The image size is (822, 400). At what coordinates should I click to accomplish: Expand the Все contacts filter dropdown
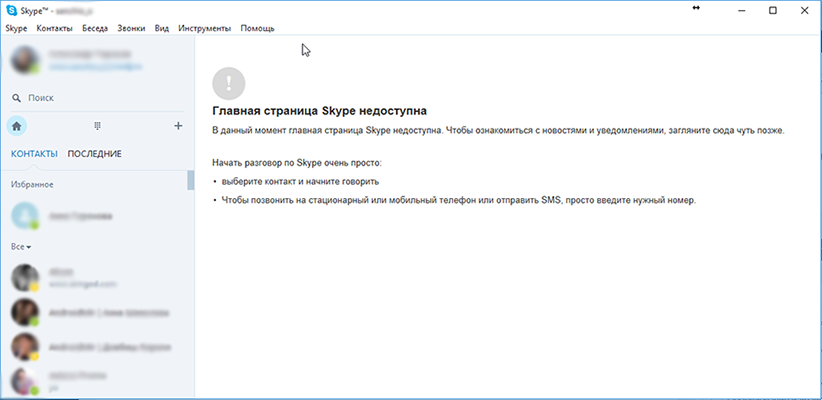click(x=21, y=246)
